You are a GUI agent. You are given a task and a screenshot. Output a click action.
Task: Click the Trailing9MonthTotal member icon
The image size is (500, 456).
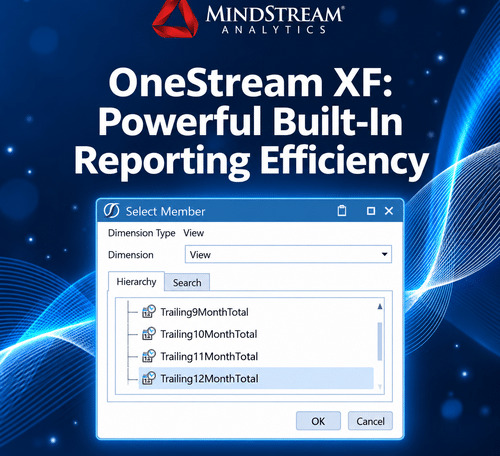click(149, 311)
